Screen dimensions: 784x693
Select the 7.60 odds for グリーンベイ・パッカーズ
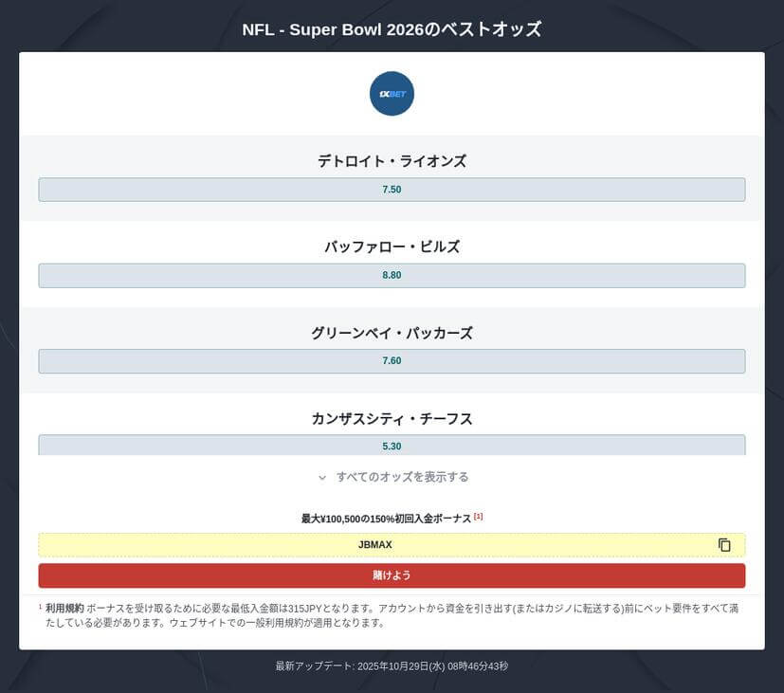[x=392, y=360]
